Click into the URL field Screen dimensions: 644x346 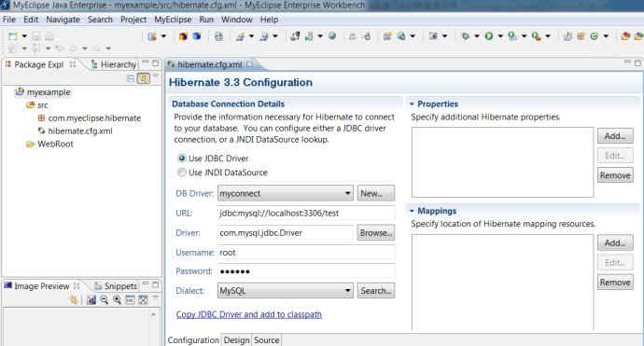coord(306,213)
